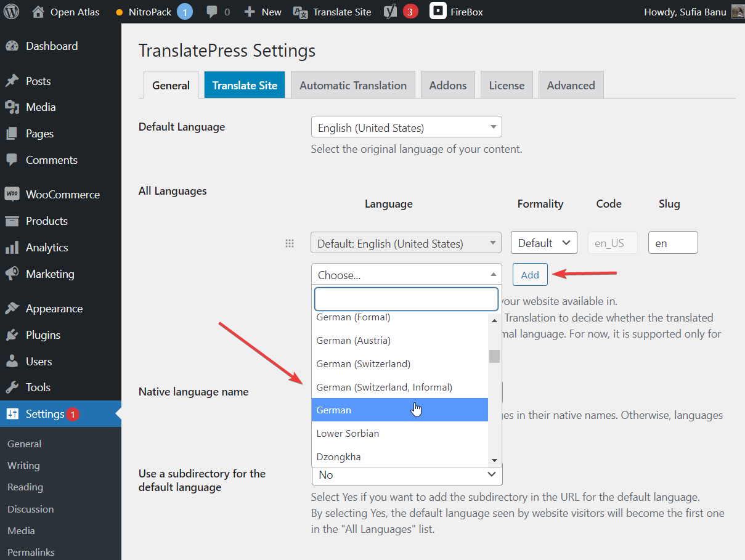Image resolution: width=745 pixels, height=560 pixels.
Task: Switch to the Automatic Translation tab
Action: tap(352, 84)
